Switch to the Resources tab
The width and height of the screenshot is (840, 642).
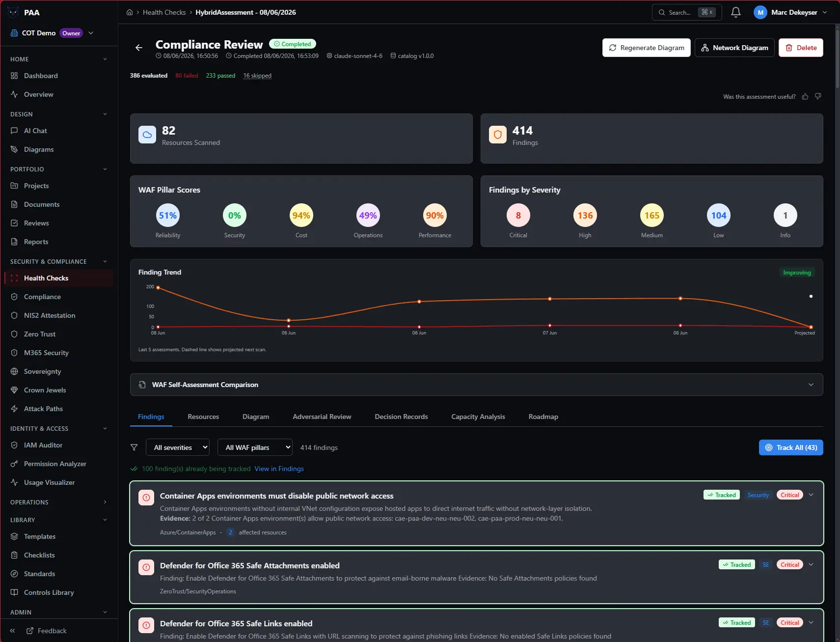pos(203,417)
